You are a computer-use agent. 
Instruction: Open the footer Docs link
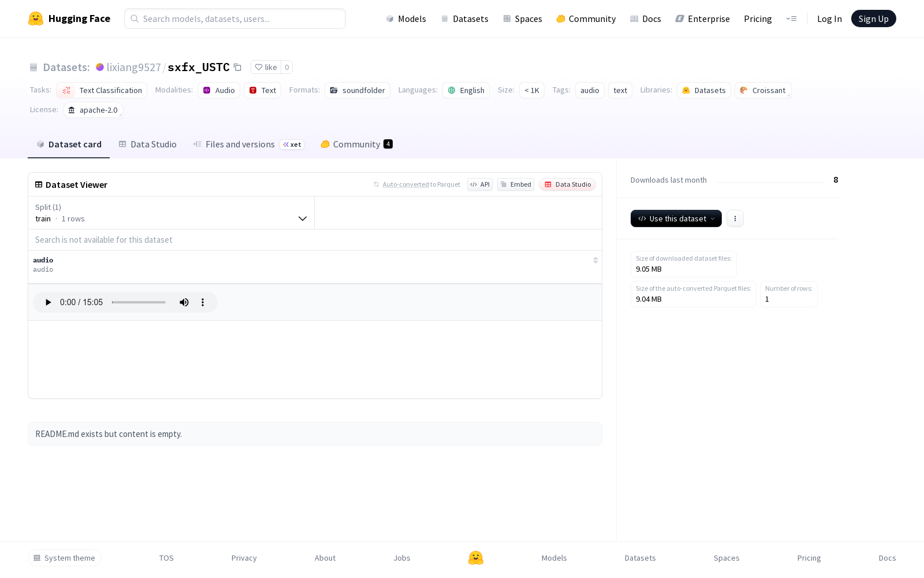(887, 558)
